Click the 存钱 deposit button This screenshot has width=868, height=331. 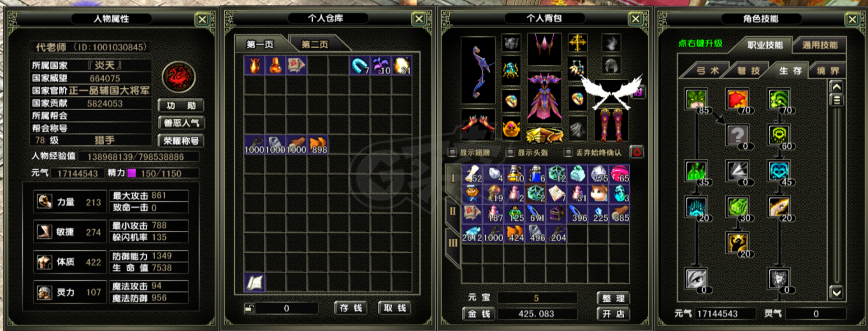coord(351,308)
